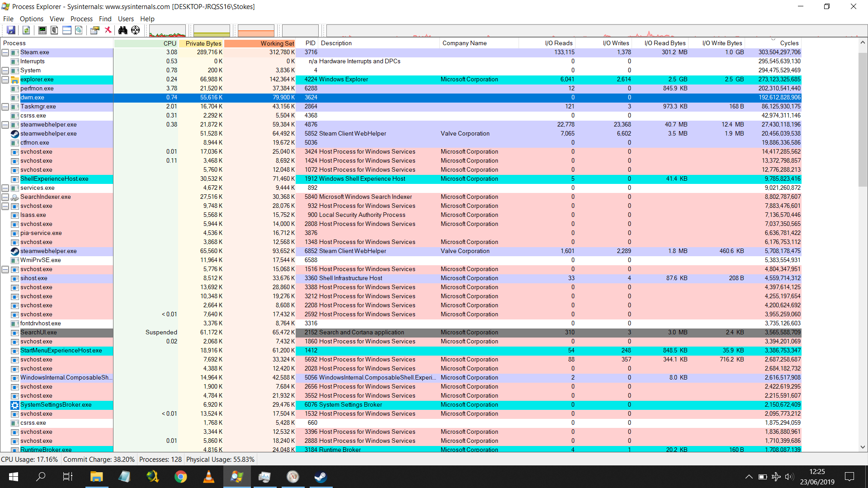The height and width of the screenshot is (488, 868).
Task: Click the explorer.exe folder icon
Action: click(14, 80)
